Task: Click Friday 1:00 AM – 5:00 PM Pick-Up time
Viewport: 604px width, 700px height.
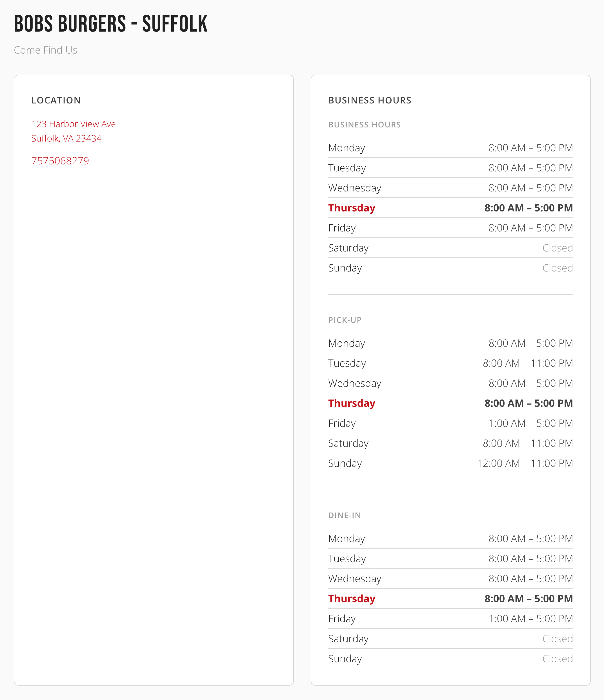Action: pyautogui.click(x=531, y=423)
